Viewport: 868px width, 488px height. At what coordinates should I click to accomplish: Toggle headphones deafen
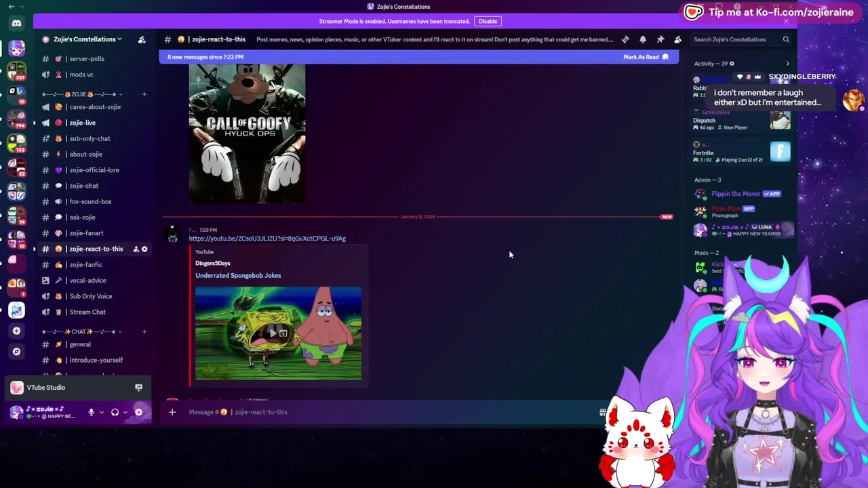point(115,412)
